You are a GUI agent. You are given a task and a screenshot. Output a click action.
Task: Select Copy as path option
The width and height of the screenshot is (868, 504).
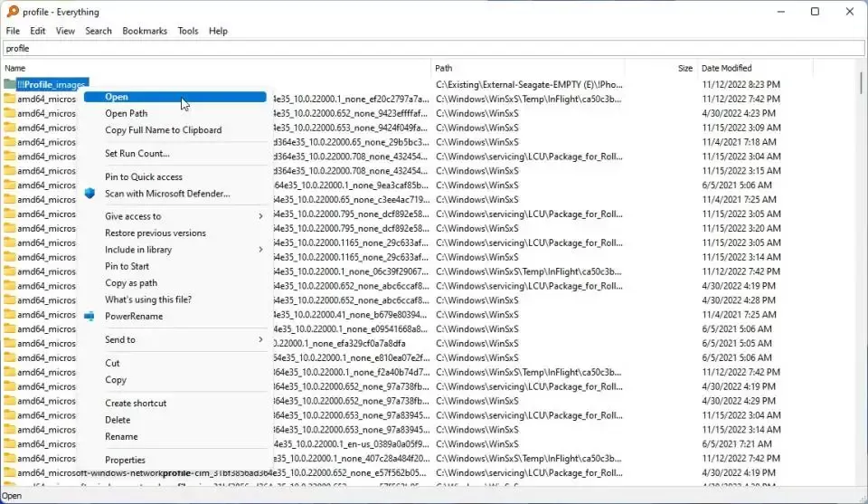(130, 283)
